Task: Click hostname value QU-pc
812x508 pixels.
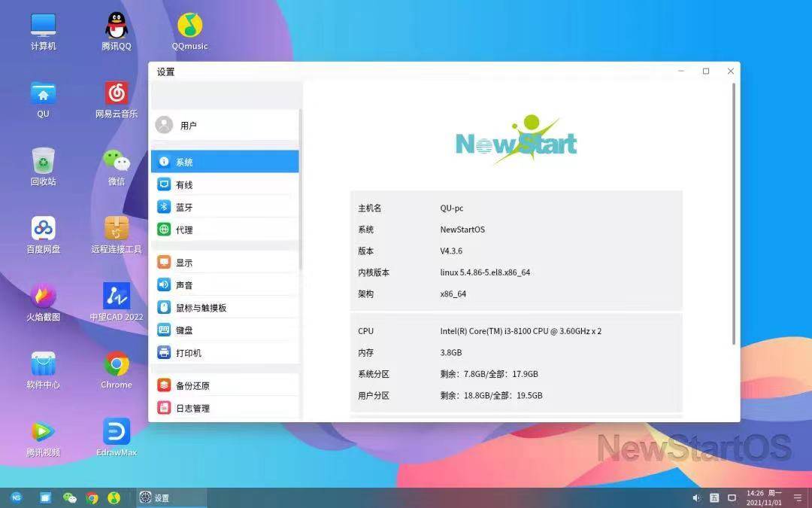Action: [x=452, y=208]
